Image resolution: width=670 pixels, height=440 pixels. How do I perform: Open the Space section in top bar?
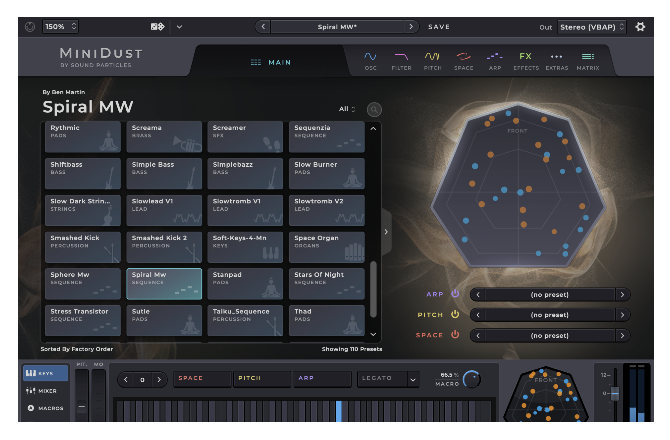coord(464,61)
